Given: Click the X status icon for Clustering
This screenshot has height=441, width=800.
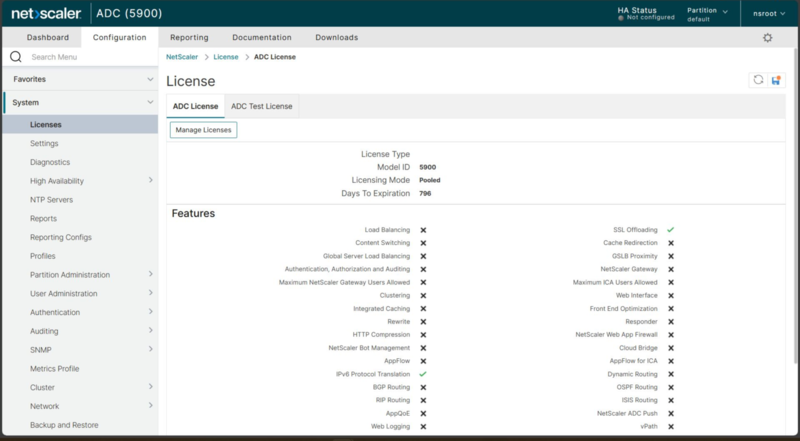Looking at the screenshot, I should tap(423, 296).
